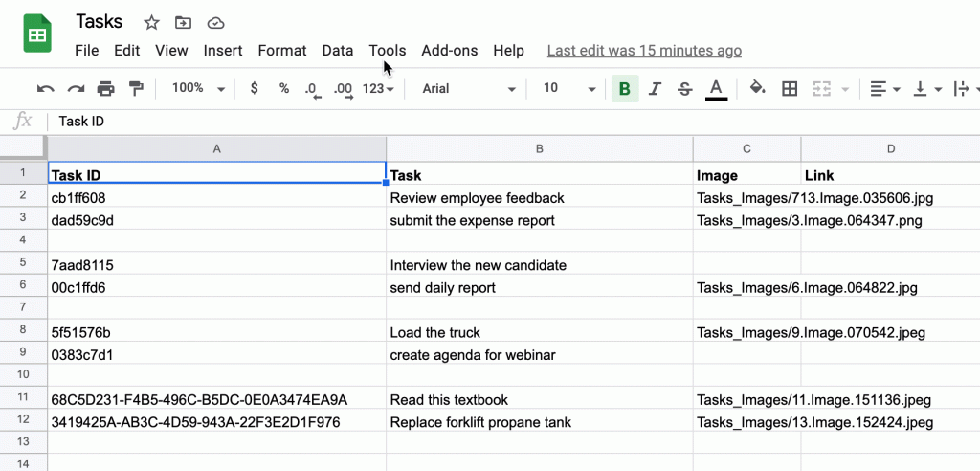Expand the font size 10 dropdown
This screenshot has height=471, width=980.
point(569,88)
